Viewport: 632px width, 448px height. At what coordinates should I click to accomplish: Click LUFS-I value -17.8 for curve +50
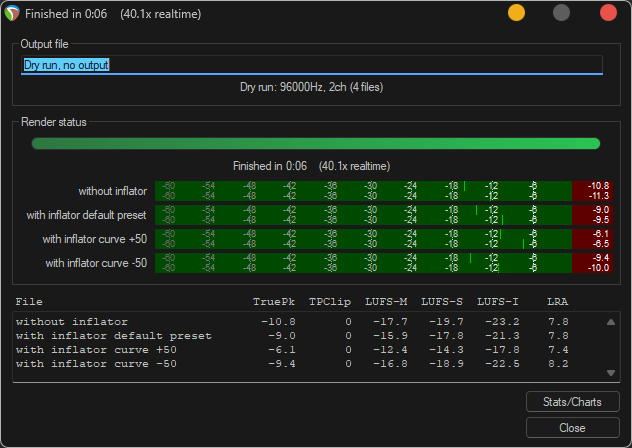[503, 350]
